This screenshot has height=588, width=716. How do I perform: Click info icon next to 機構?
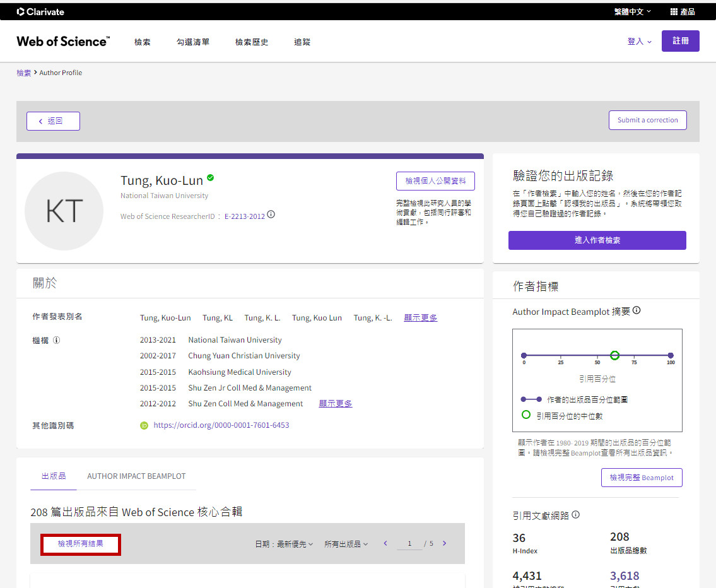(57, 340)
